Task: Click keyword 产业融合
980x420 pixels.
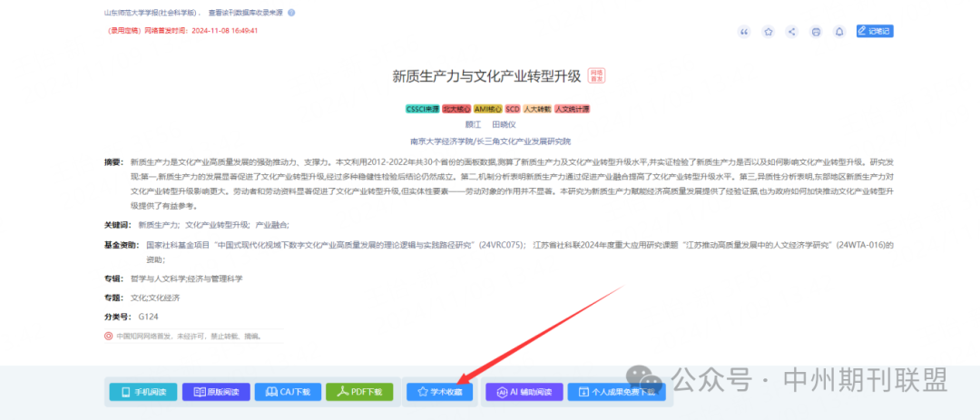Action: pos(272,224)
